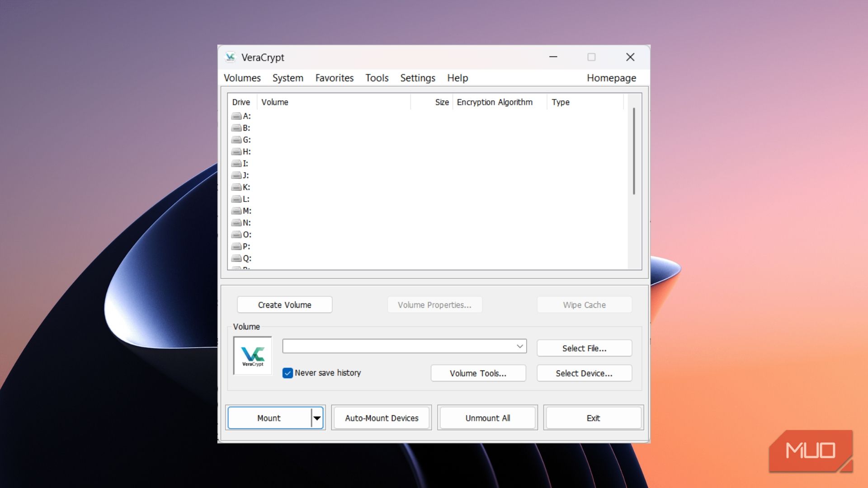Click Select Device... button
This screenshot has width=868, height=488.
click(x=584, y=373)
